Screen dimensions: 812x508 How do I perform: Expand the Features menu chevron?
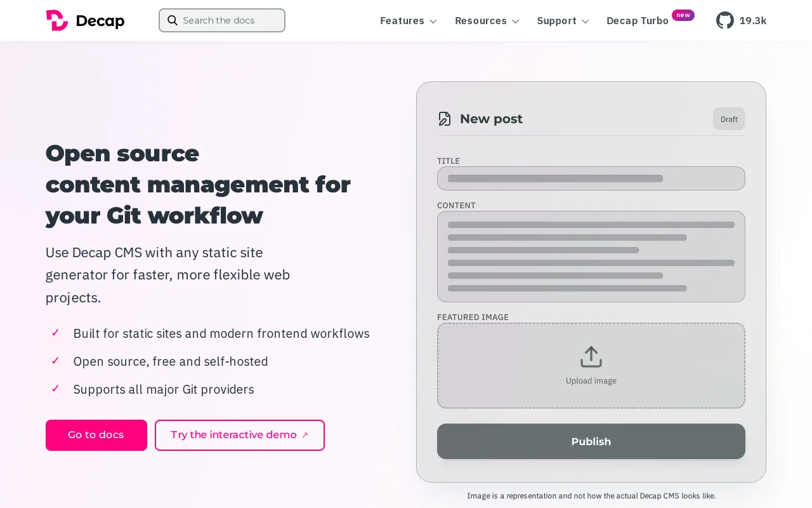coord(433,21)
